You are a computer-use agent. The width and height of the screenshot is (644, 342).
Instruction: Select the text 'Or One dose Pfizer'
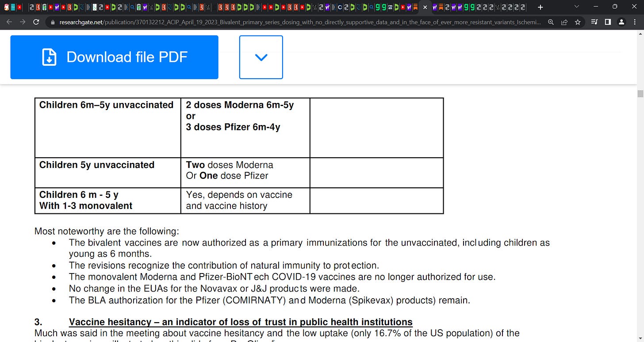click(x=227, y=175)
